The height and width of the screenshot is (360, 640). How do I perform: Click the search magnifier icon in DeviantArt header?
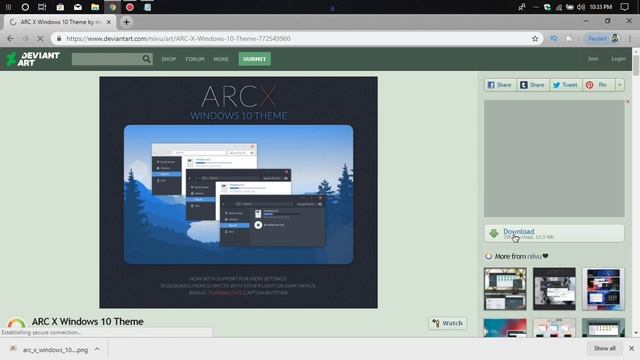147,59
